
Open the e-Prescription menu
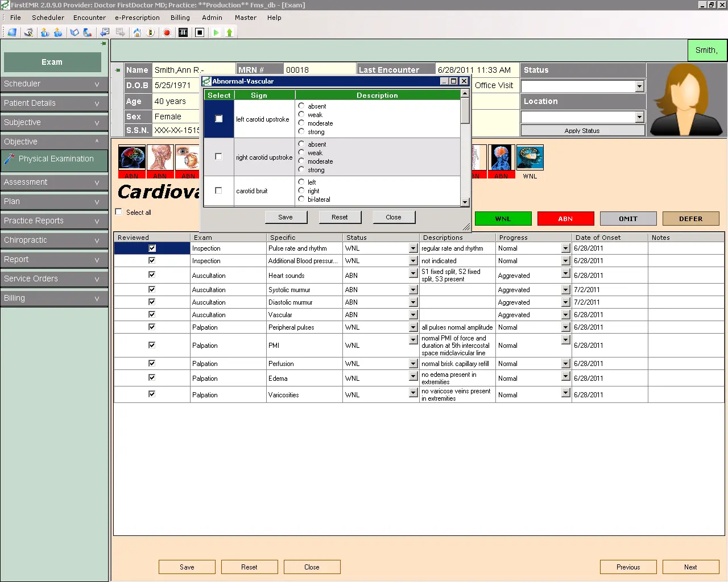tap(136, 18)
